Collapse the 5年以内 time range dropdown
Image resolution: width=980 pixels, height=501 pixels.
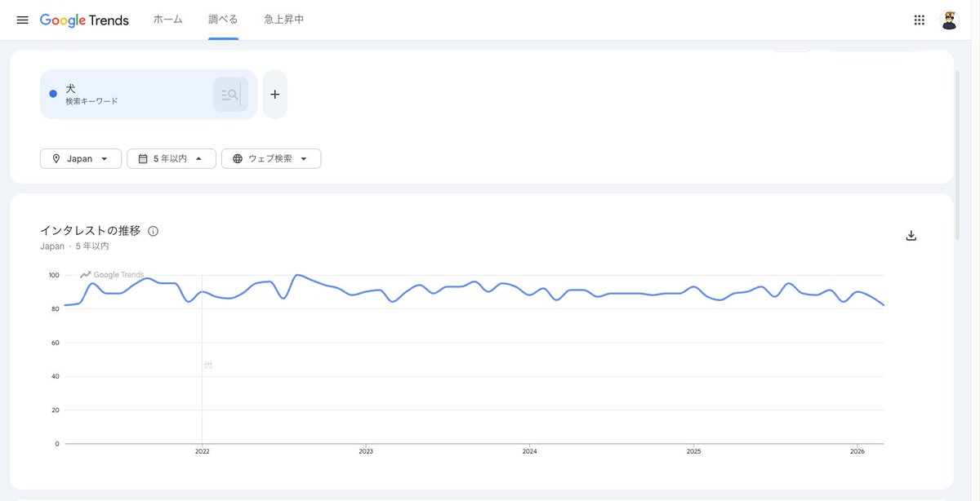tap(171, 158)
